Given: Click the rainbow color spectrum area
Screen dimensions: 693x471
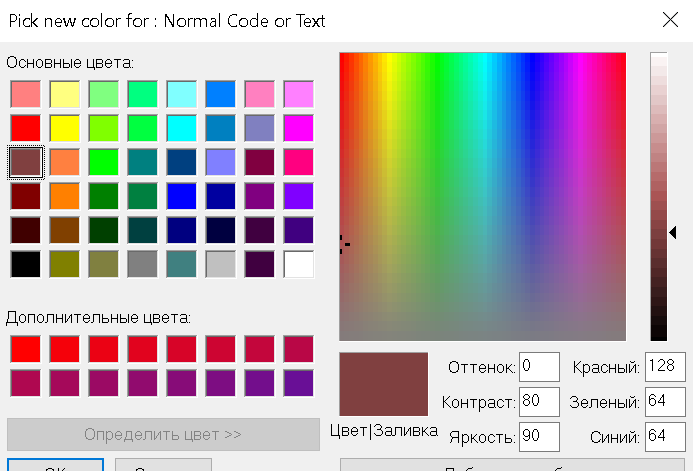Looking at the screenshot, I should 482,196.
